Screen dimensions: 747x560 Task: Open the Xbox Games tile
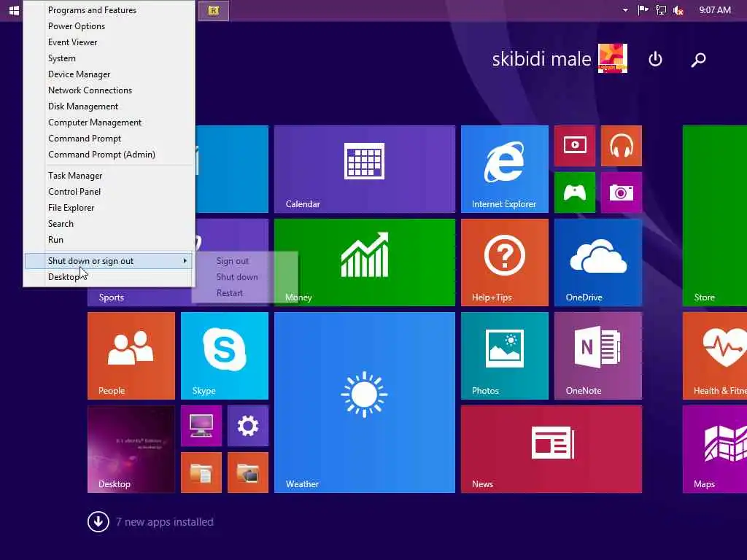click(575, 192)
